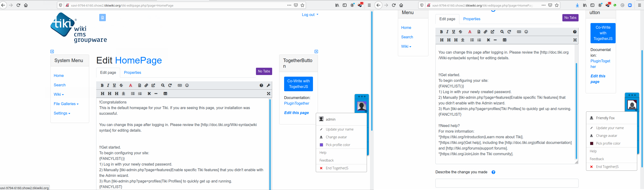
Task: Insert table in left window editor toolbar
Action: [165, 94]
